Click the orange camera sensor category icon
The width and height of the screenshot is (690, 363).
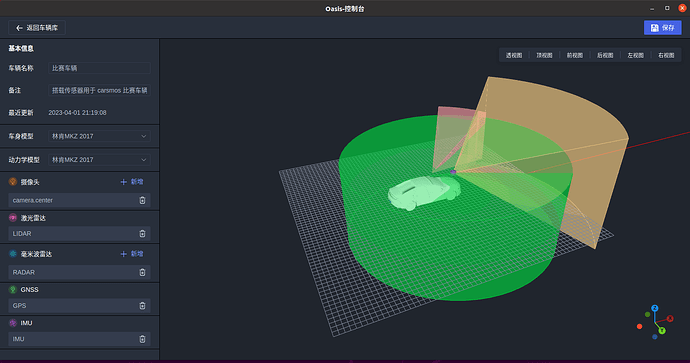tap(13, 182)
